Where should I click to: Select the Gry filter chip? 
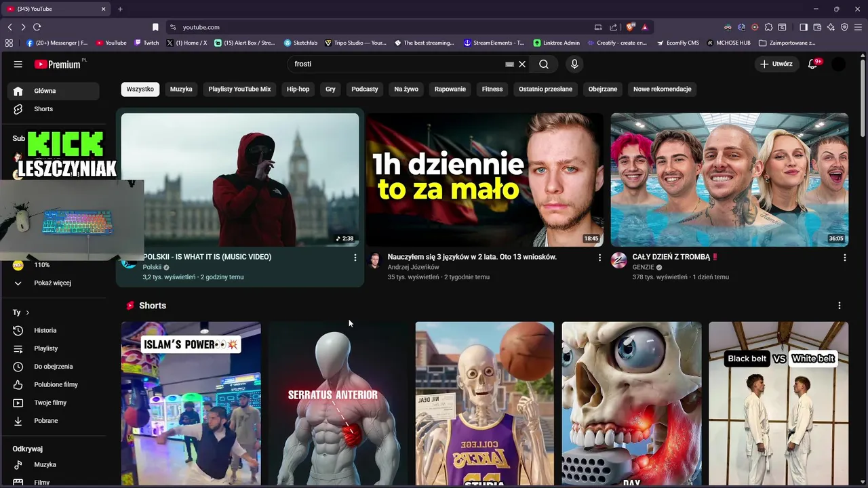pos(330,89)
